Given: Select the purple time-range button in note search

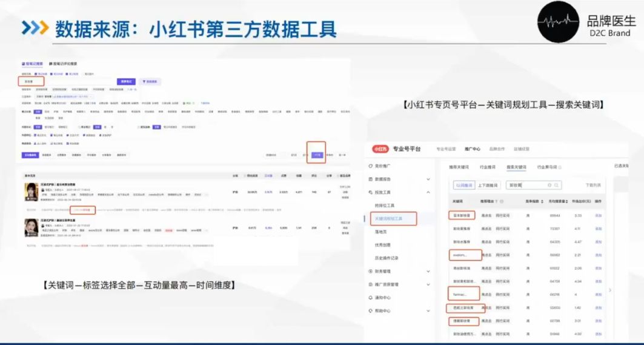Looking at the screenshot, I should click(317, 155).
